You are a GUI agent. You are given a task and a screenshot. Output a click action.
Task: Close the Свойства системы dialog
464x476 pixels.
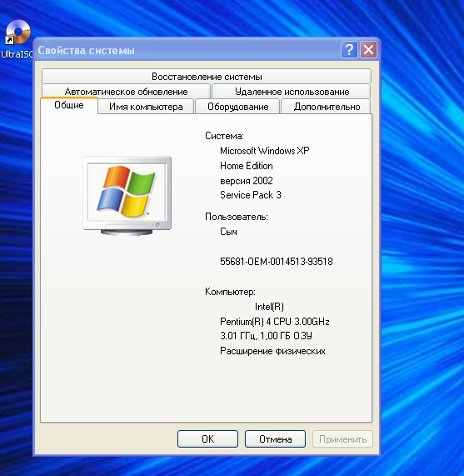[x=368, y=49]
